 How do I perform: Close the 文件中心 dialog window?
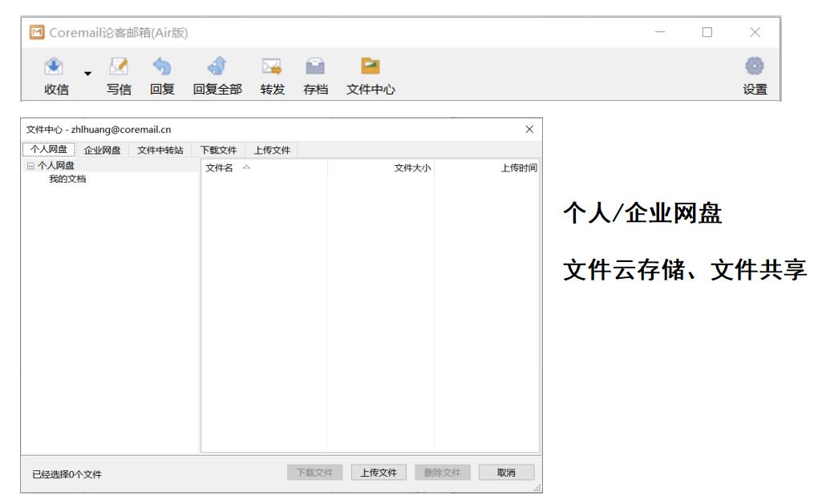(528, 129)
